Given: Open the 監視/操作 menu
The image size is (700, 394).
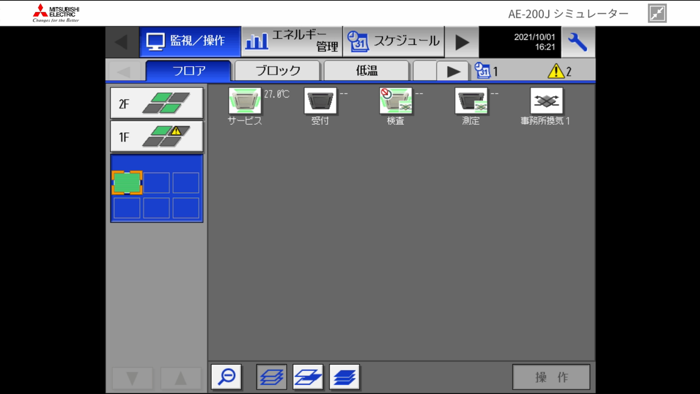Looking at the screenshot, I should click(x=190, y=41).
